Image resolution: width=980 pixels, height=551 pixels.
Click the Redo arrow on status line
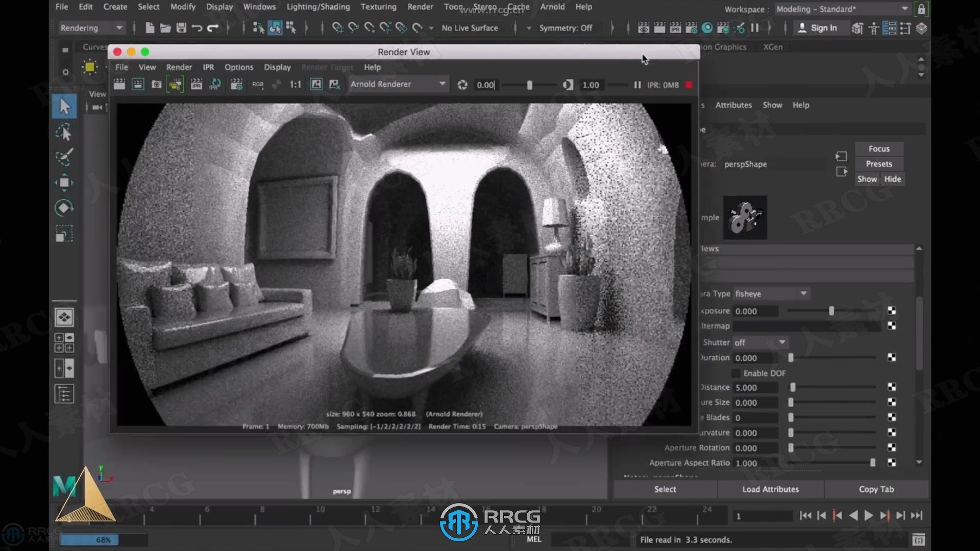[x=213, y=28]
